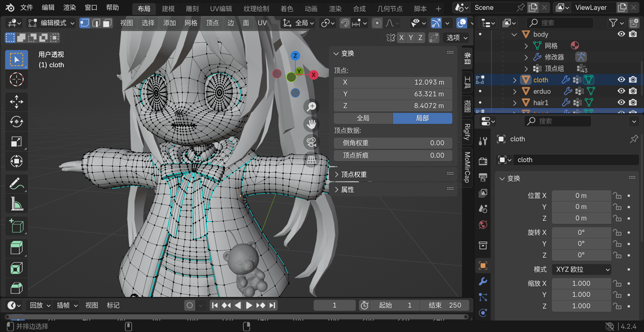Hide the cloth object in outliner
The width and height of the screenshot is (644, 332).
(x=621, y=80)
